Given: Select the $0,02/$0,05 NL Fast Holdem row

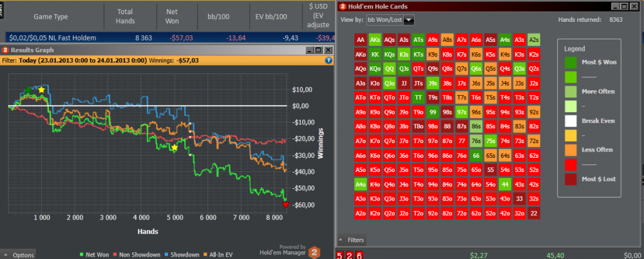Looking at the screenshot, I should [52, 38].
